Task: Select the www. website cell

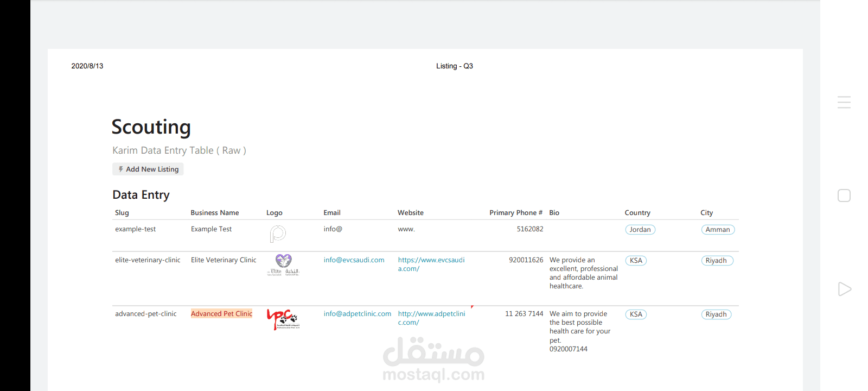Action: 406,229
